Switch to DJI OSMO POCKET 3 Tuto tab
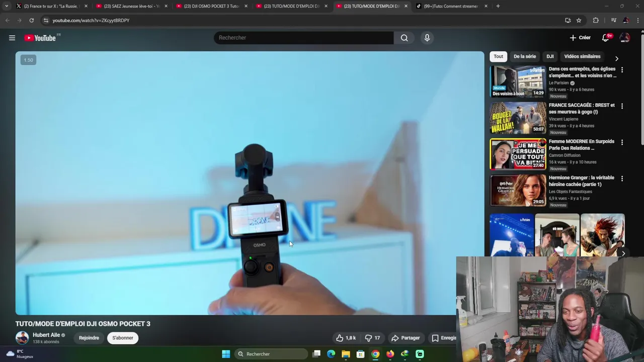Image resolution: width=644 pixels, height=362 pixels. click(211, 6)
